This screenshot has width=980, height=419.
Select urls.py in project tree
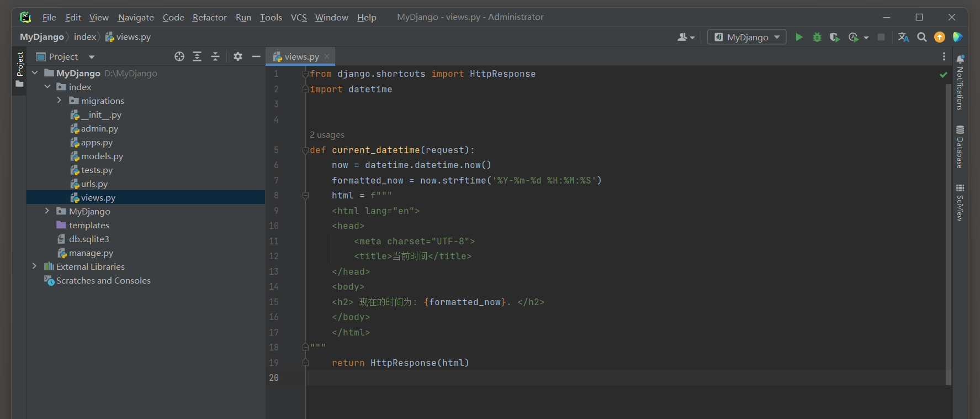(88, 184)
